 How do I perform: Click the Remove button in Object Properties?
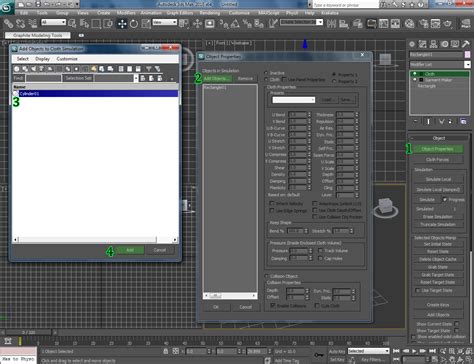245,79
